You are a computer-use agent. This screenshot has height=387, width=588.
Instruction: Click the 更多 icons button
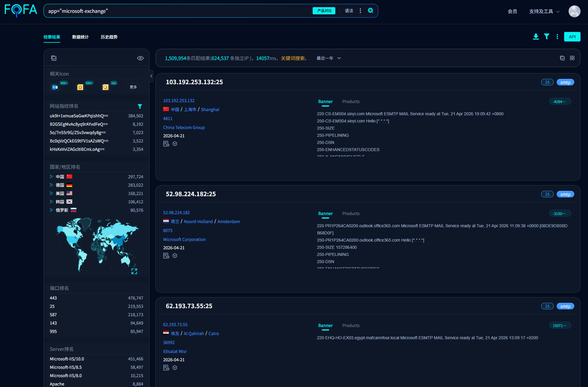[x=133, y=87]
